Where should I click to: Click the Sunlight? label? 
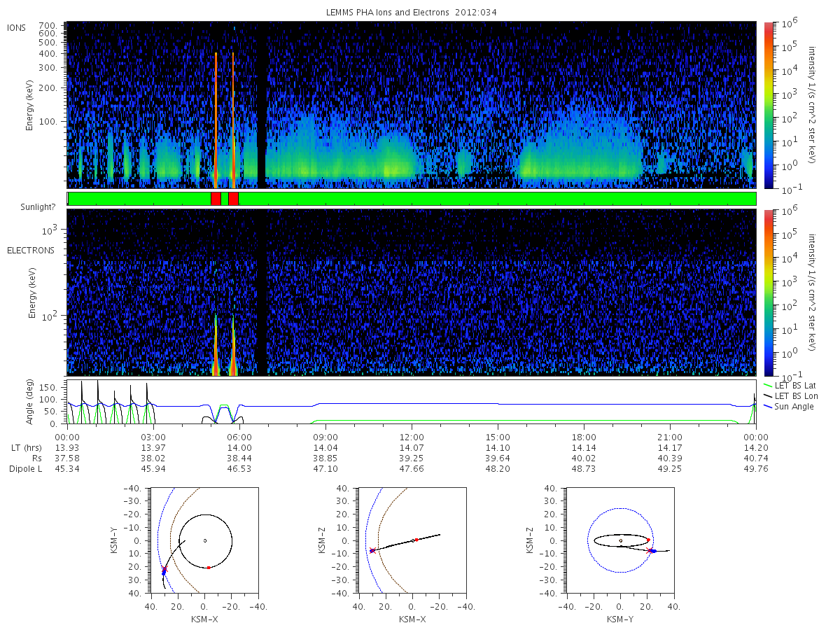tap(38, 206)
